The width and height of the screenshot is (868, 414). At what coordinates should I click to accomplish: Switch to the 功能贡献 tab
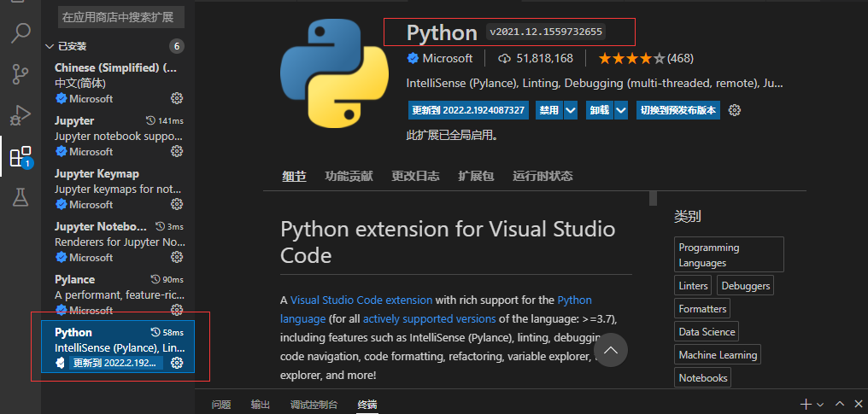coord(349,177)
